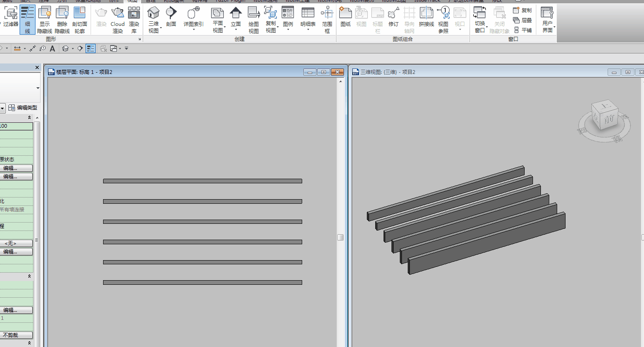The width and height of the screenshot is (644, 347).
Task: Close the properties palette with X
Action: click(x=37, y=67)
